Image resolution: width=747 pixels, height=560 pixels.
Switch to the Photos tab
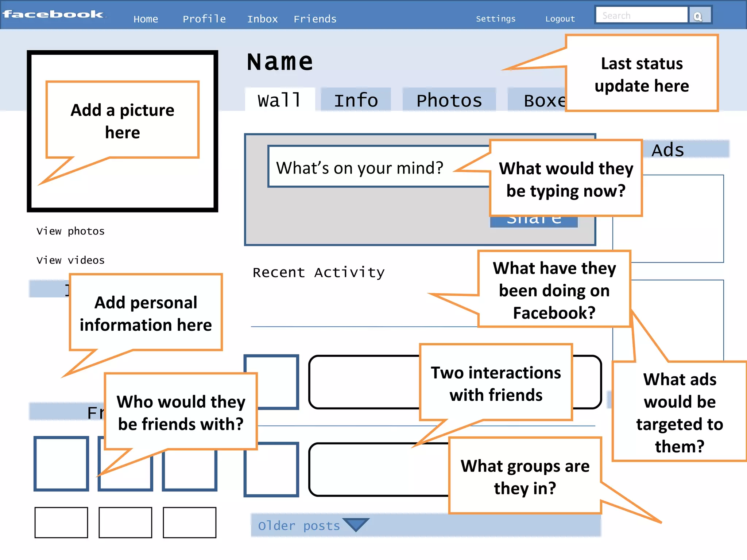(x=449, y=100)
